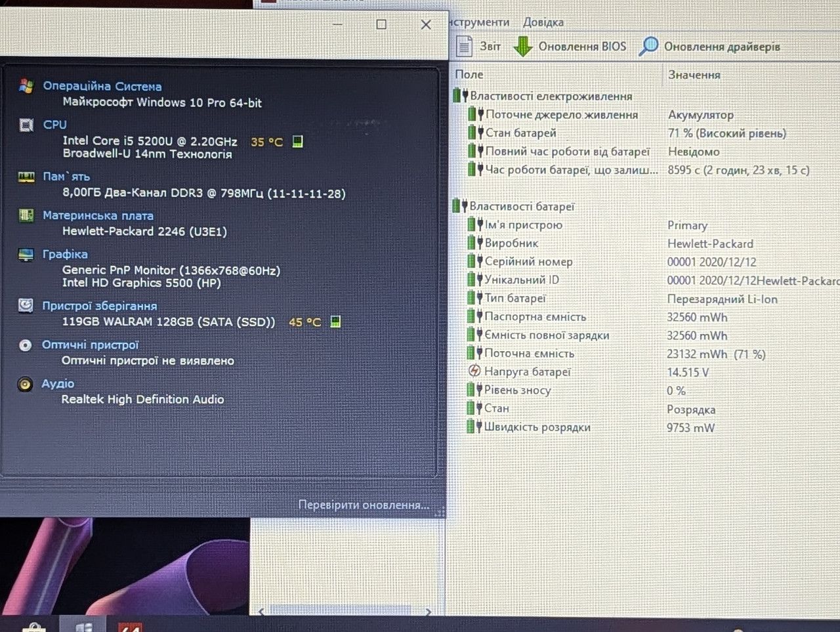Click the text Hewlett-Packard 2246 (U3E1)
Viewport: 840px width, 632px height.
144,231
